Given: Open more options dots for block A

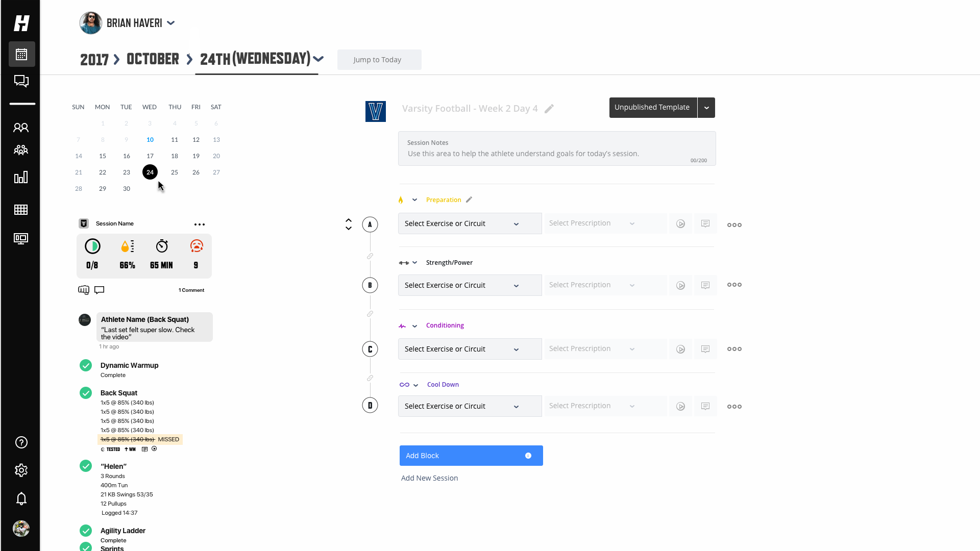Looking at the screenshot, I should click(734, 224).
